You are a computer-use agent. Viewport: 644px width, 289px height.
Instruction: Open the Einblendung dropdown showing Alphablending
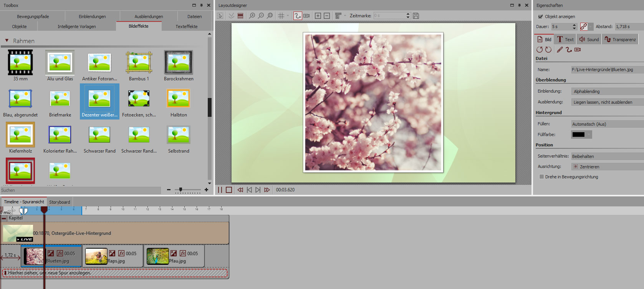coord(607,91)
